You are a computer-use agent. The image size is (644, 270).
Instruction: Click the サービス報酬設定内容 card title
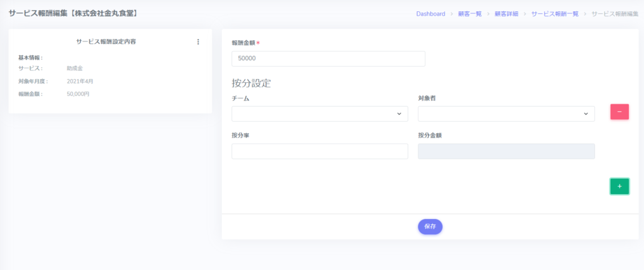(x=106, y=42)
